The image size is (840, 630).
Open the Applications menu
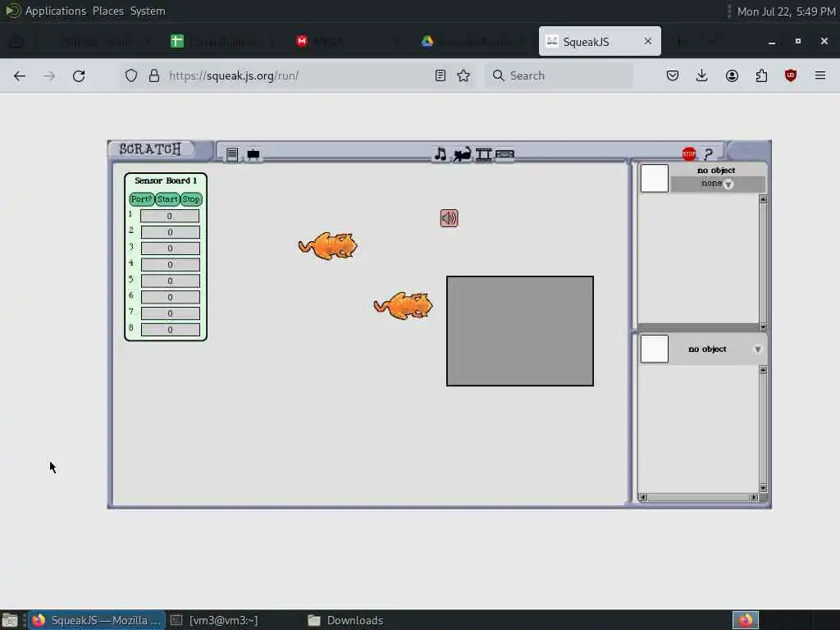click(55, 11)
